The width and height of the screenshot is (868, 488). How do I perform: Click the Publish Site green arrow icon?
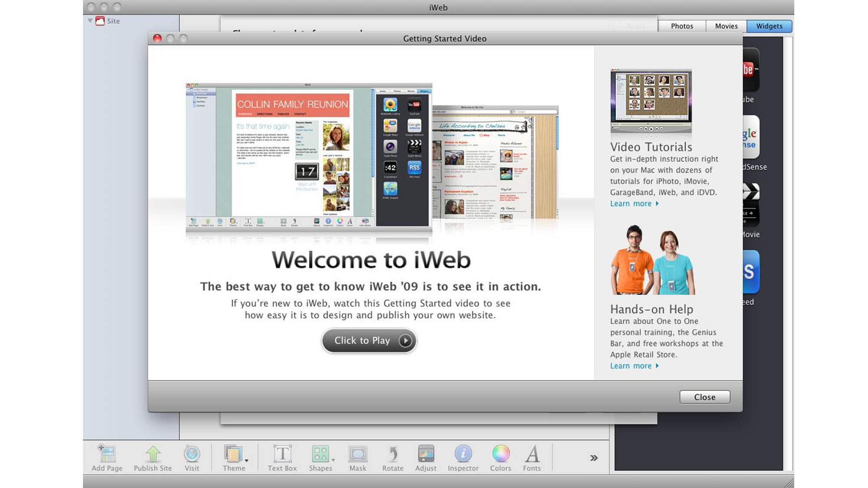(x=153, y=454)
